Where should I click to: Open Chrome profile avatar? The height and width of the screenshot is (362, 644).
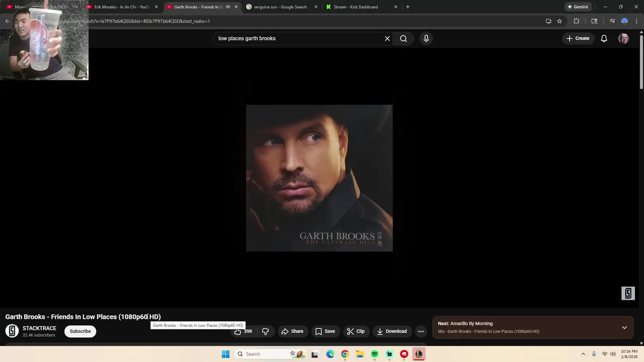[x=624, y=21]
